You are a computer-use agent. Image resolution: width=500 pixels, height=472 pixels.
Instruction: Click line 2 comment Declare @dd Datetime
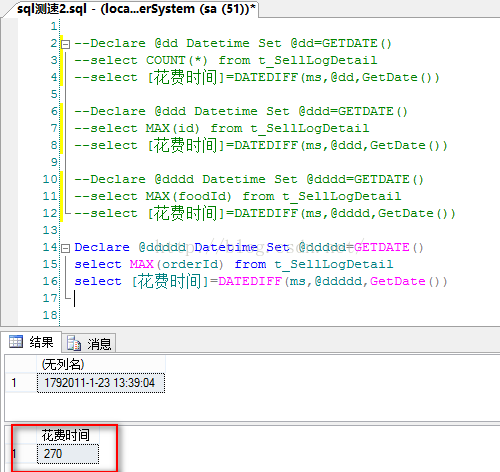tap(233, 43)
